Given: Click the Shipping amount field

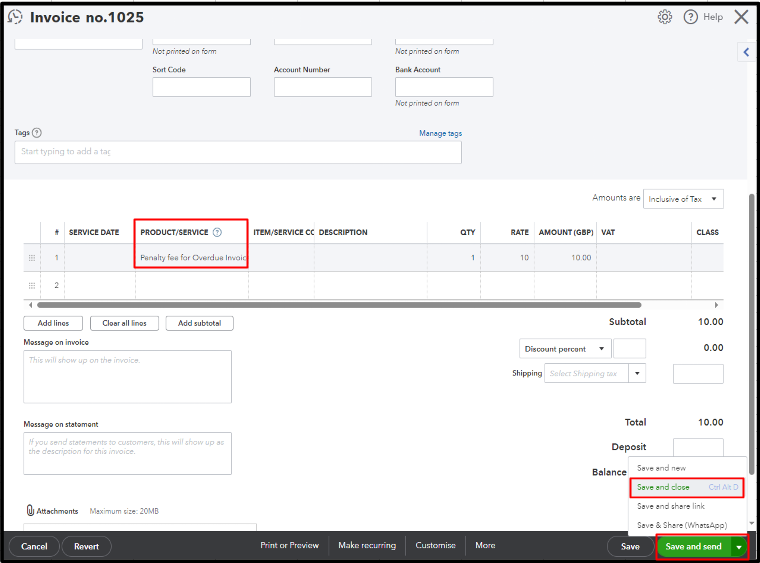Looking at the screenshot, I should [x=698, y=374].
